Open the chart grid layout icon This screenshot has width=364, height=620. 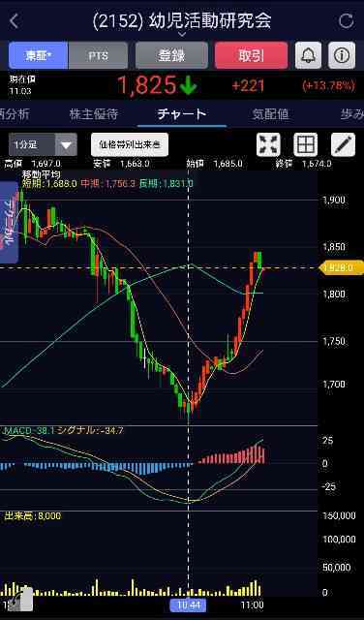306,144
